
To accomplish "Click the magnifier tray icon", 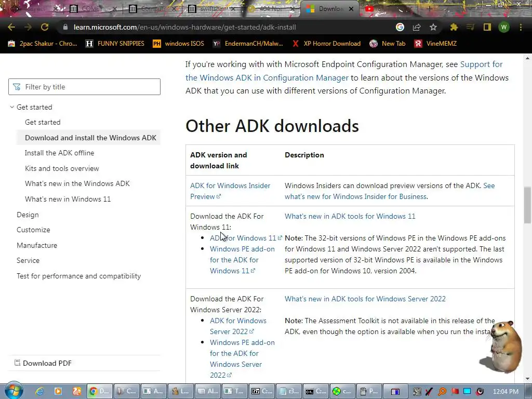I will pos(442,391).
